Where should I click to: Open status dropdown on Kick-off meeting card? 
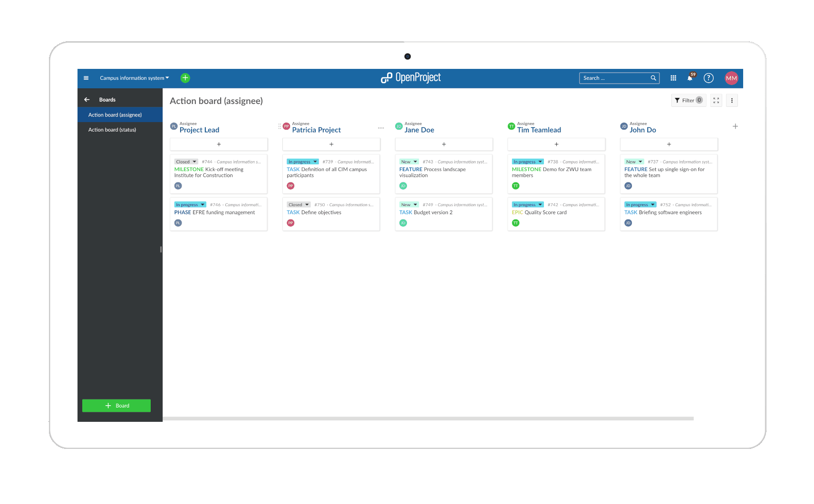point(186,162)
